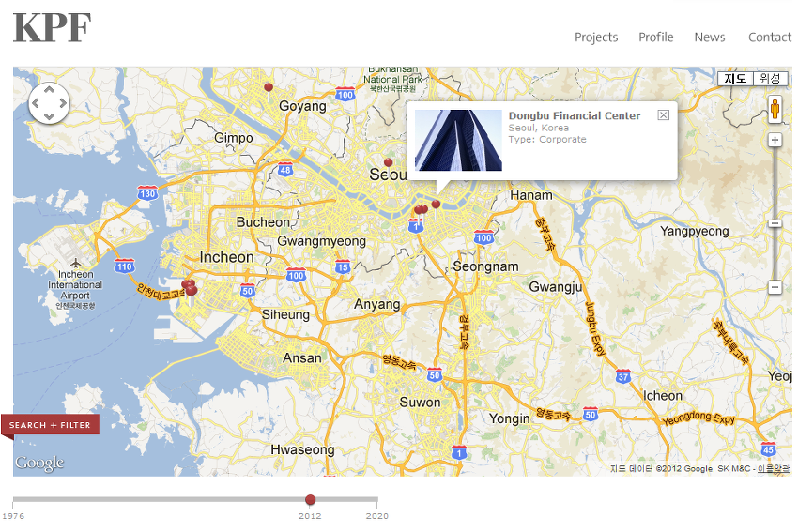Open the Projects menu

click(x=596, y=38)
